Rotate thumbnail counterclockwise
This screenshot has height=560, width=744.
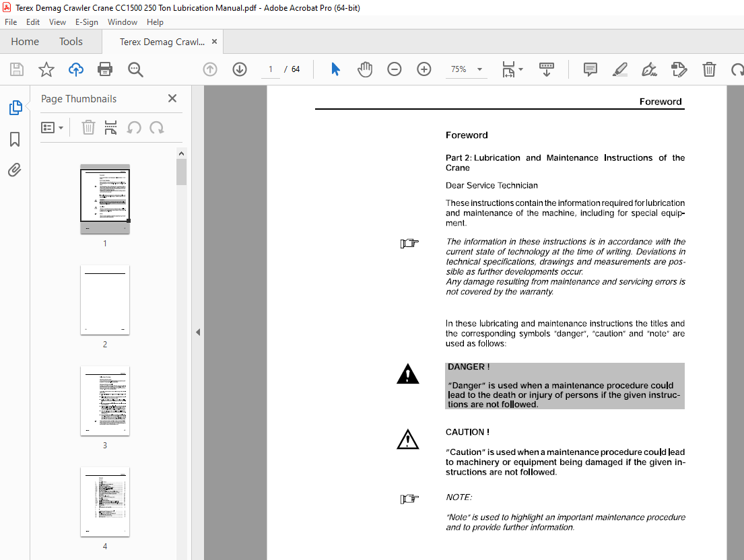(x=134, y=128)
